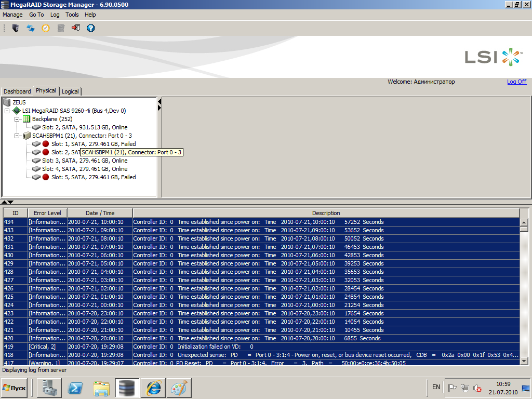
Task: Sort log by Error Level column header
Action: click(x=47, y=213)
